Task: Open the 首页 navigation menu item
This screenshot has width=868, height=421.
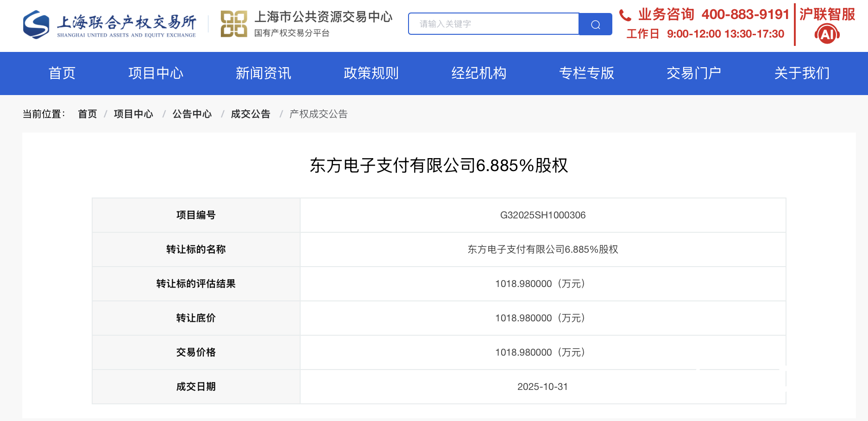Action: [62, 73]
